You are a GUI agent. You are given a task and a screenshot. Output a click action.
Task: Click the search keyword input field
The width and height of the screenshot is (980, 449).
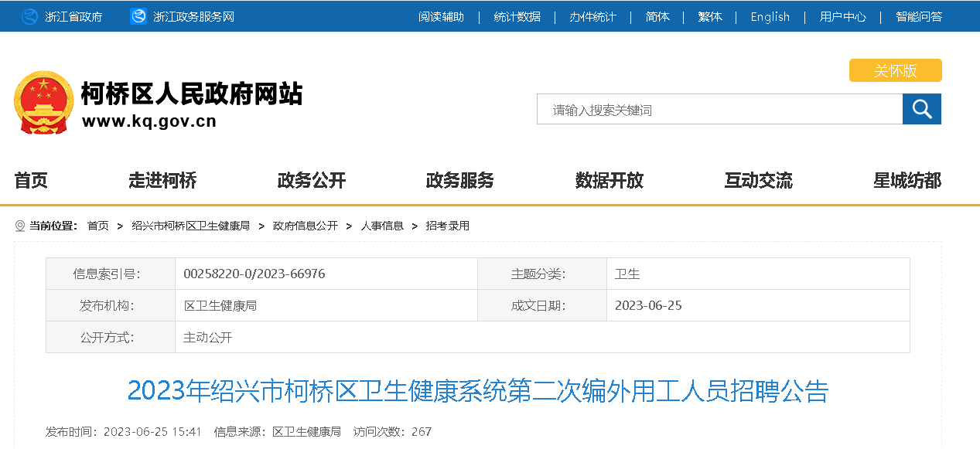pyautogui.click(x=719, y=110)
